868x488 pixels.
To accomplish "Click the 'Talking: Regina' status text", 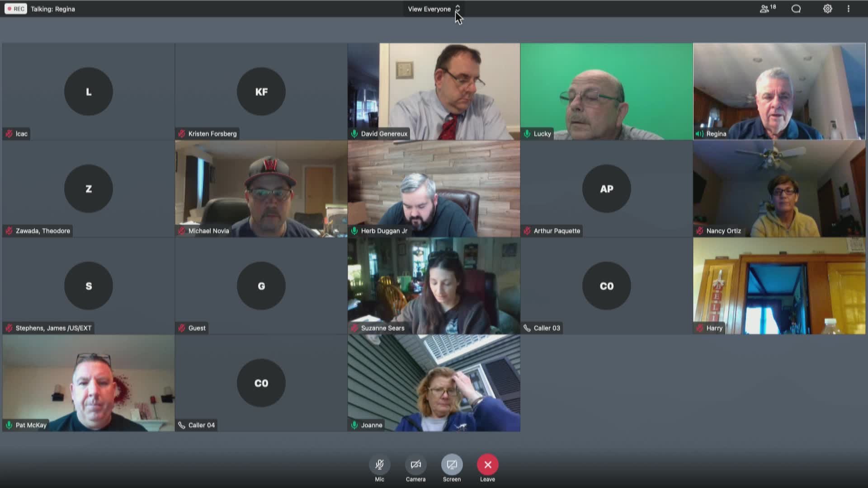I will click(x=53, y=9).
